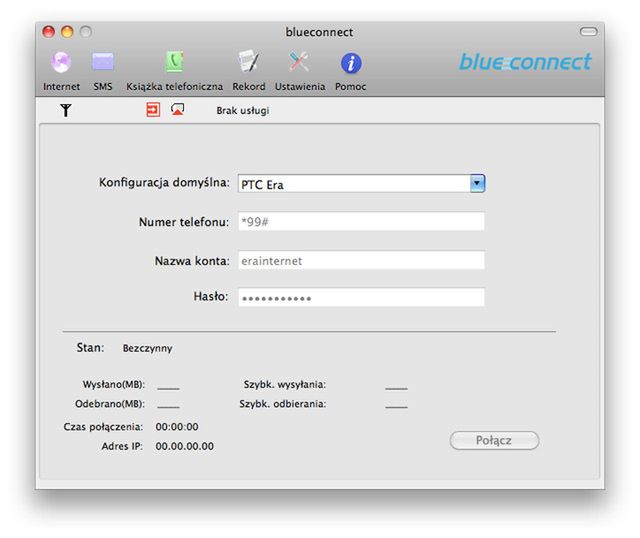Open the SMS envelope icon
Image resolution: width=640 pixels, height=538 pixels.
(x=103, y=62)
